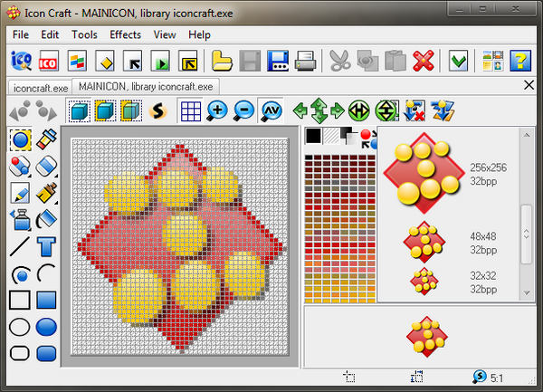The width and height of the screenshot is (543, 392).
Task: Select the Pencil tool
Action: tap(20, 193)
